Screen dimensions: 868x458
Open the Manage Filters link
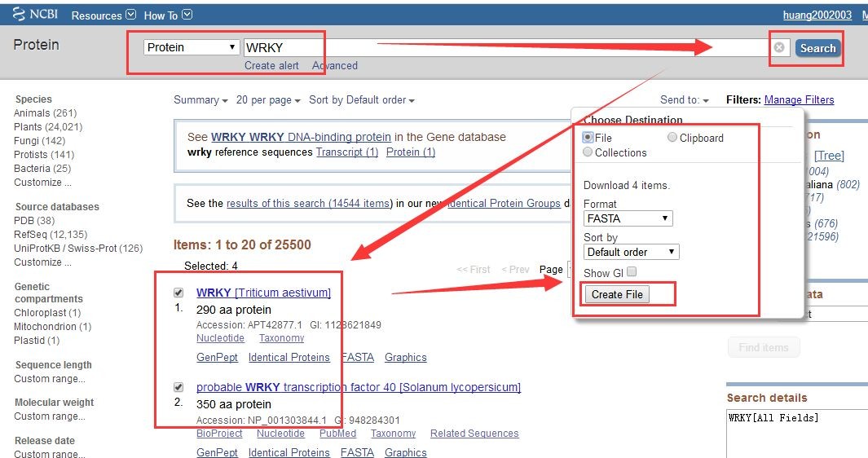(x=799, y=100)
